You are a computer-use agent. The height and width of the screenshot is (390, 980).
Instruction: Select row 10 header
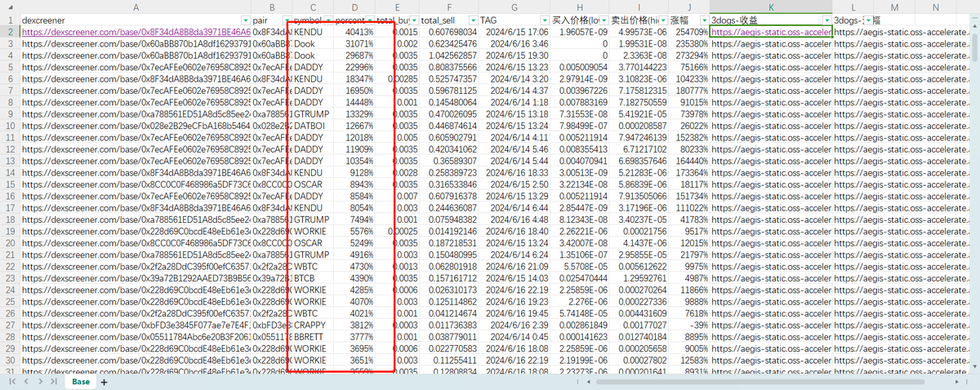(x=10, y=126)
